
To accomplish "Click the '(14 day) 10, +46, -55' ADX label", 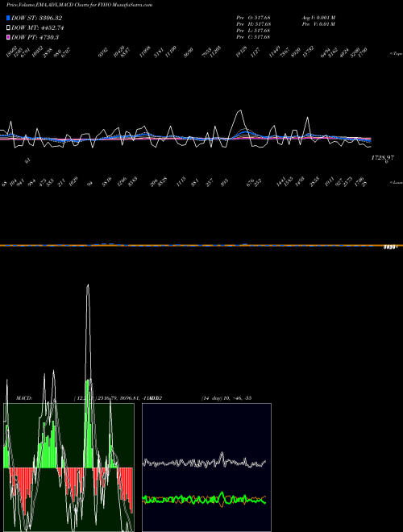I will (x=226, y=398).
